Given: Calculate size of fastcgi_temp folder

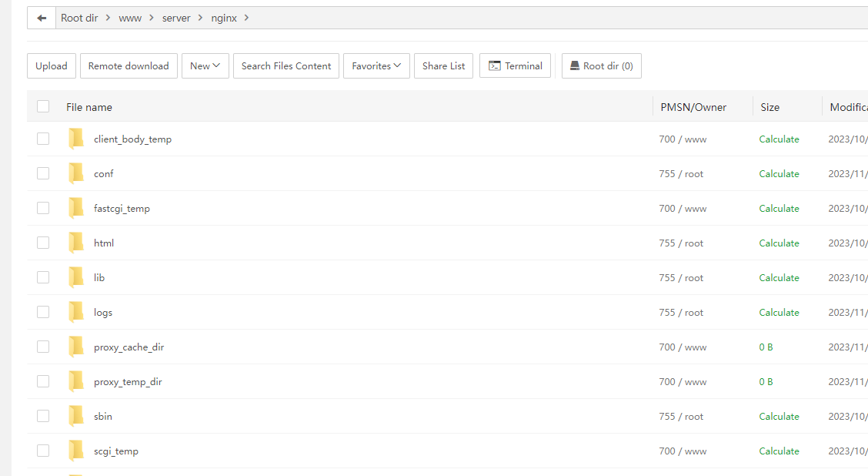Looking at the screenshot, I should pyautogui.click(x=779, y=208).
